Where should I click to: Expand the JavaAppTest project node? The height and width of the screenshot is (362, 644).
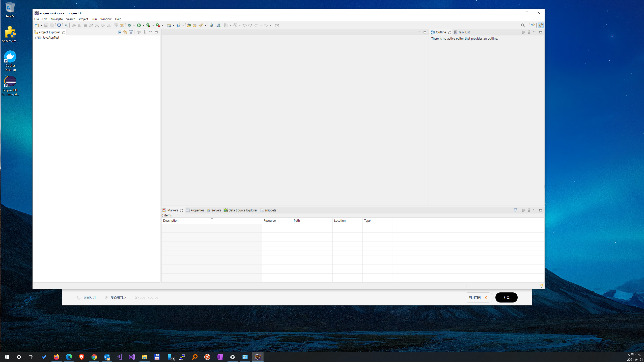click(36, 38)
